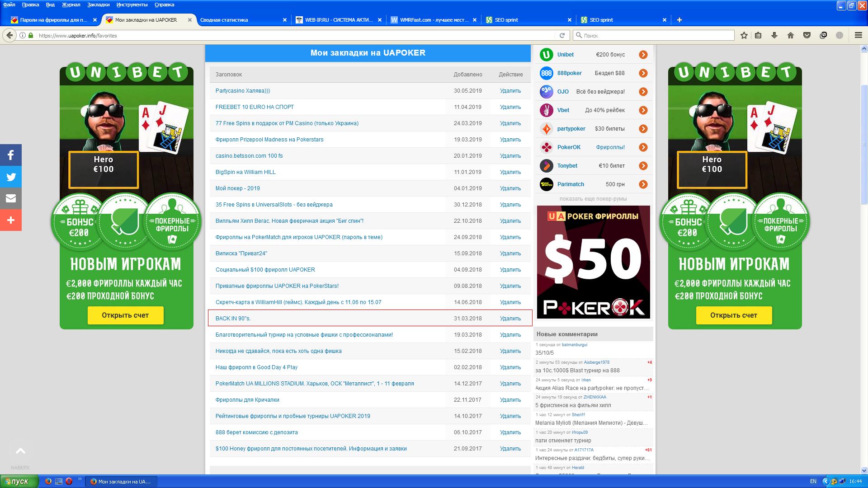Share page via email envelope icon

point(11,198)
